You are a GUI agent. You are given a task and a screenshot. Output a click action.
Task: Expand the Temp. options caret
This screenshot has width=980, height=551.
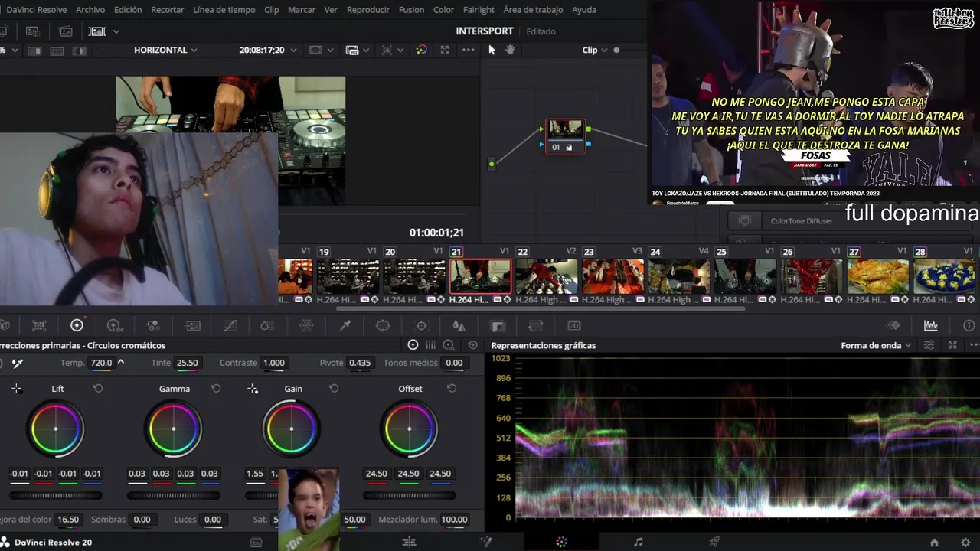(x=120, y=363)
